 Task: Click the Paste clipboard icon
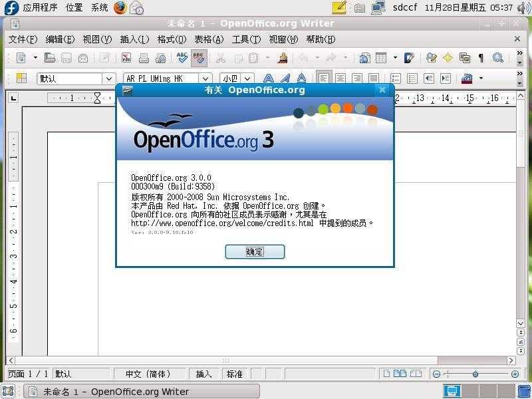tap(254, 58)
